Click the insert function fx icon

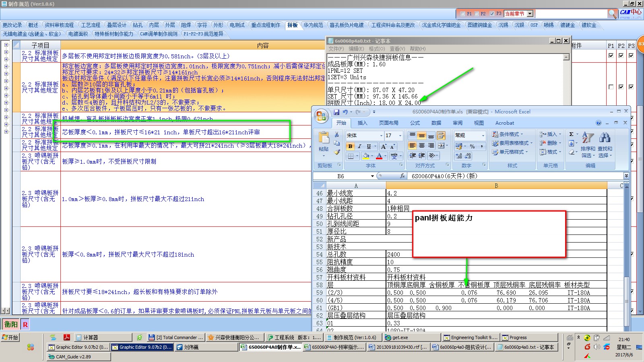tap(402, 176)
